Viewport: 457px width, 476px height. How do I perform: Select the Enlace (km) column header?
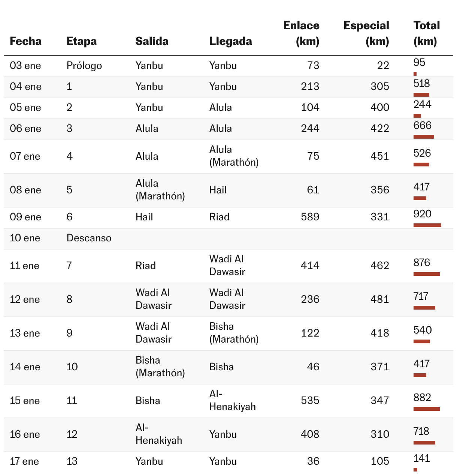(x=301, y=33)
